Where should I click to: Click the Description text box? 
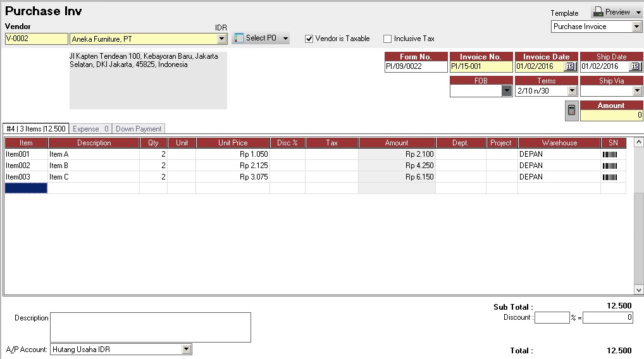tap(150, 327)
